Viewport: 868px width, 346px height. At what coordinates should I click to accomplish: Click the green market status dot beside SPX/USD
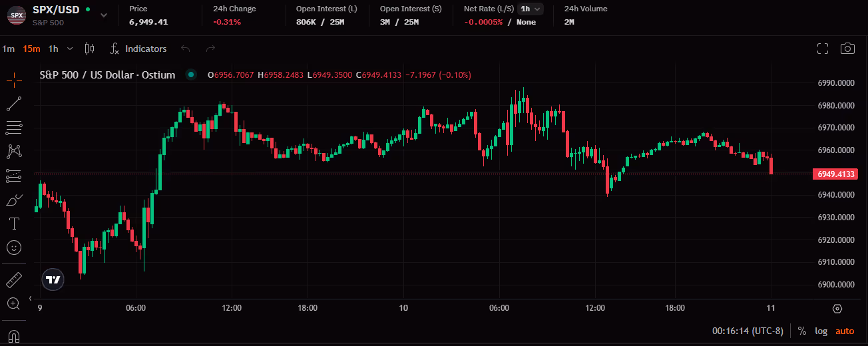88,10
